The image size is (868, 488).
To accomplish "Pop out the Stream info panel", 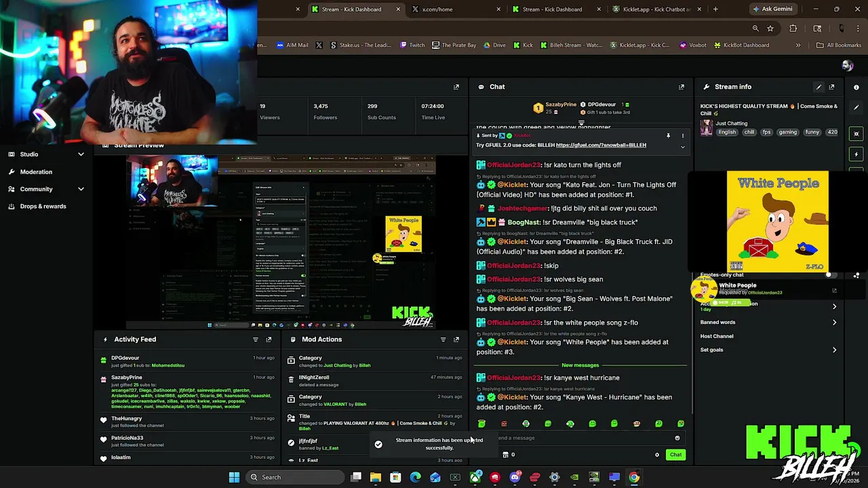I will (831, 87).
